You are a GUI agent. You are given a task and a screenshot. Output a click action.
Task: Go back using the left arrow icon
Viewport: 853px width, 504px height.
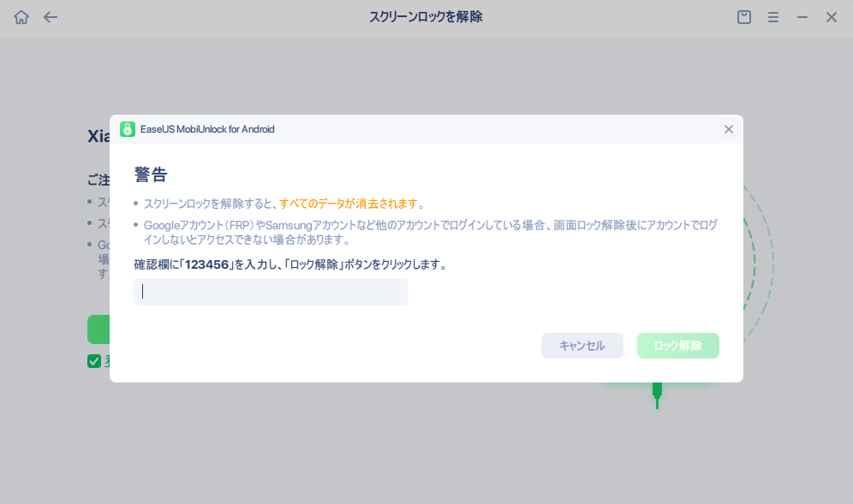[x=51, y=17]
